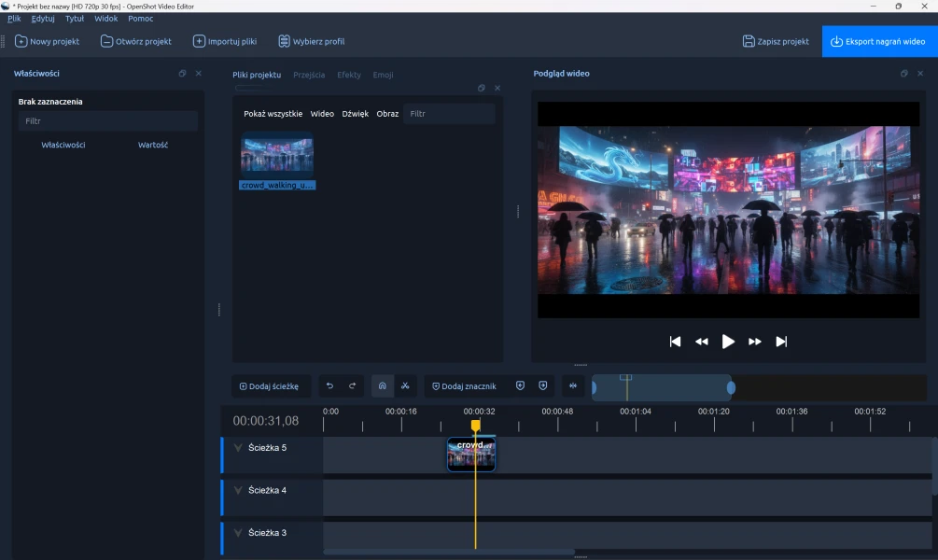Viewport: 938px width, 560px height.
Task: Click Eksport nagrań wideo button
Action: (x=878, y=41)
